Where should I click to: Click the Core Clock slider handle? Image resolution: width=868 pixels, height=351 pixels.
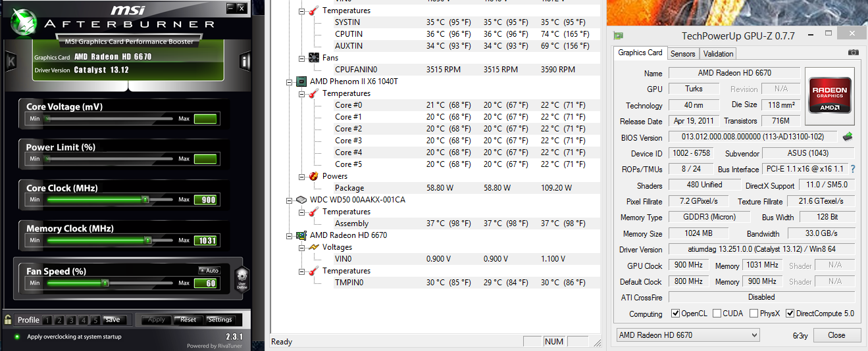pos(145,199)
